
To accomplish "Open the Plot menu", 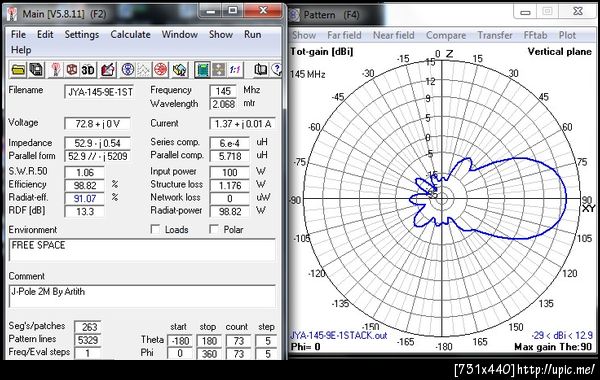I will [567, 35].
